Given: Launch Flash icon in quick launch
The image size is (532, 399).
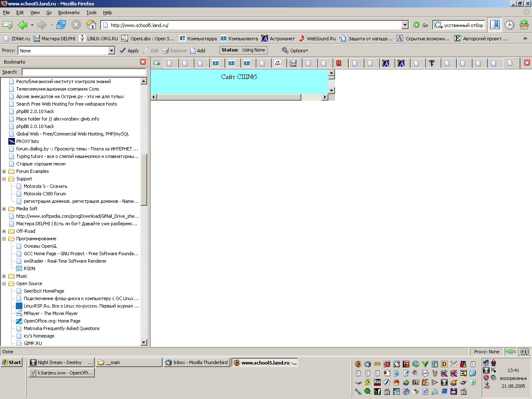Looking at the screenshot, I should point(387,382).
